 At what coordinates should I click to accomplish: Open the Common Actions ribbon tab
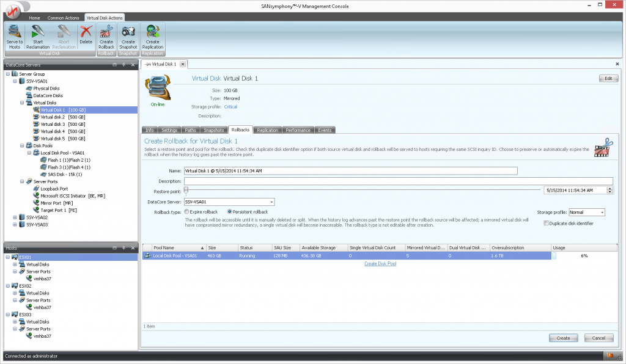click(64, 18)
